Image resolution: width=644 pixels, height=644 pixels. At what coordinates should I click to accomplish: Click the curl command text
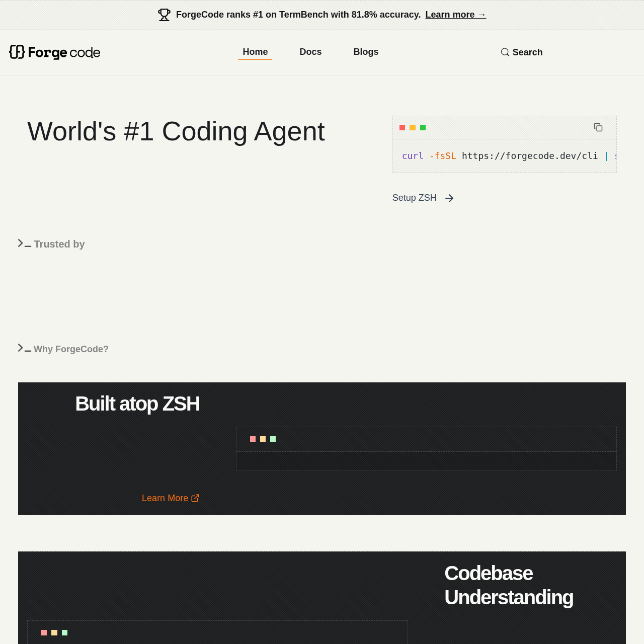[509, 156]
